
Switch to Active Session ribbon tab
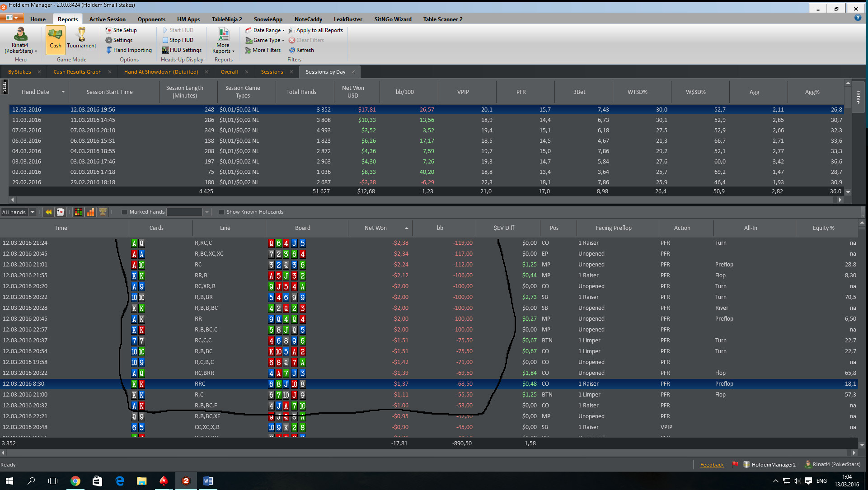coord(108,19)
